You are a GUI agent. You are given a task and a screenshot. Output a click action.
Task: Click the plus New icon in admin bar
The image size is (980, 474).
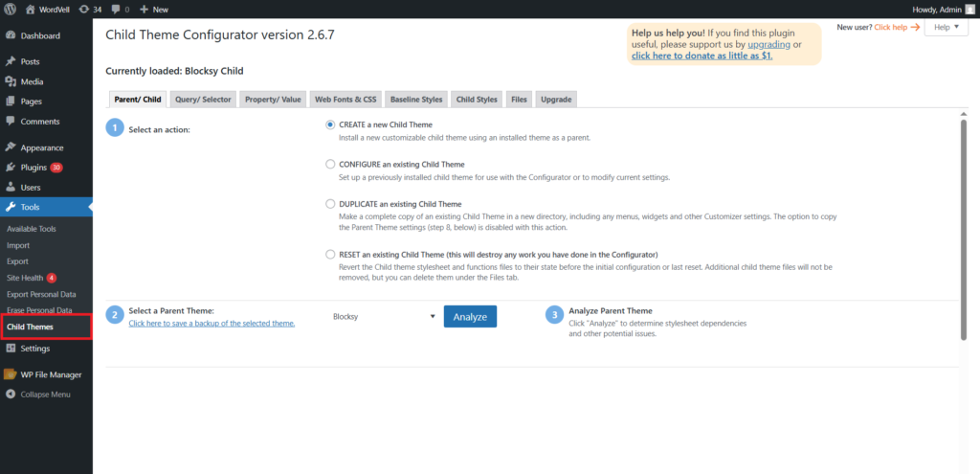click(x=144, y=9)
